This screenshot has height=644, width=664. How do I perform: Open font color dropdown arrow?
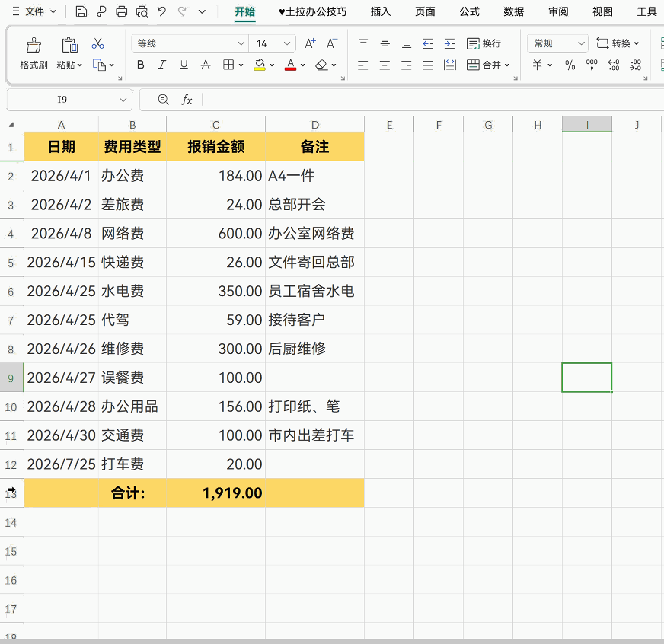302,65
